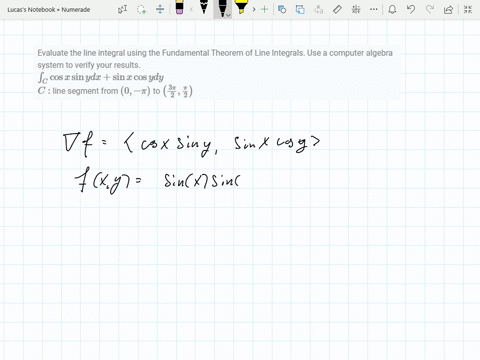Open the more options ellipsis menu
480x360 pixels.
click(x=374, y=9)
